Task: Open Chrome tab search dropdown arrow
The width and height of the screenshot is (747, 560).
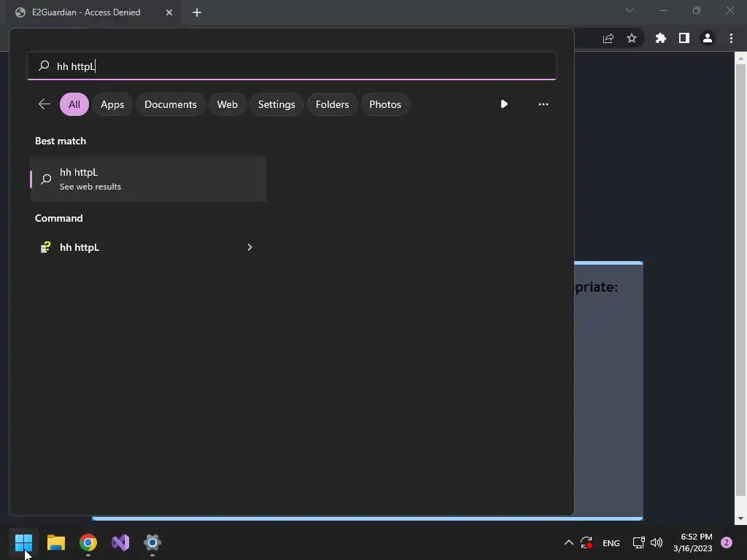Action: [630, 10]
